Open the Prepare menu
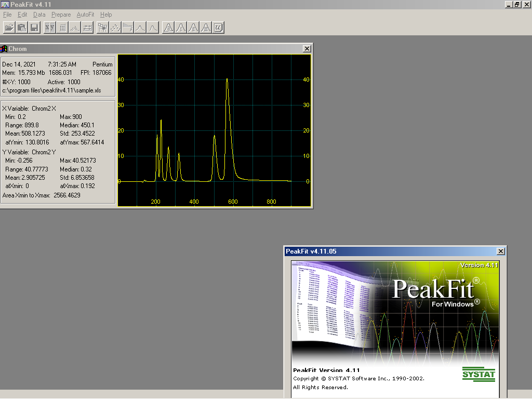 [x=61, y=15]
